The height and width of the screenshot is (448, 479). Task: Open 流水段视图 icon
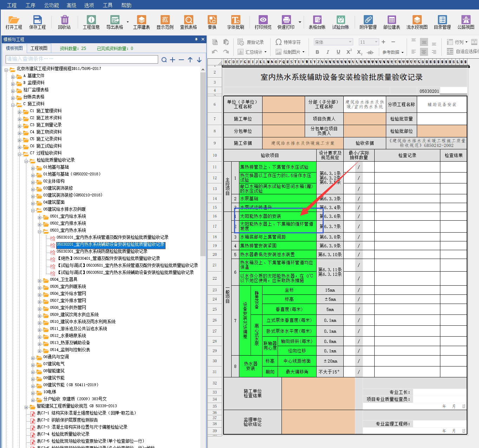pos(417,22)
